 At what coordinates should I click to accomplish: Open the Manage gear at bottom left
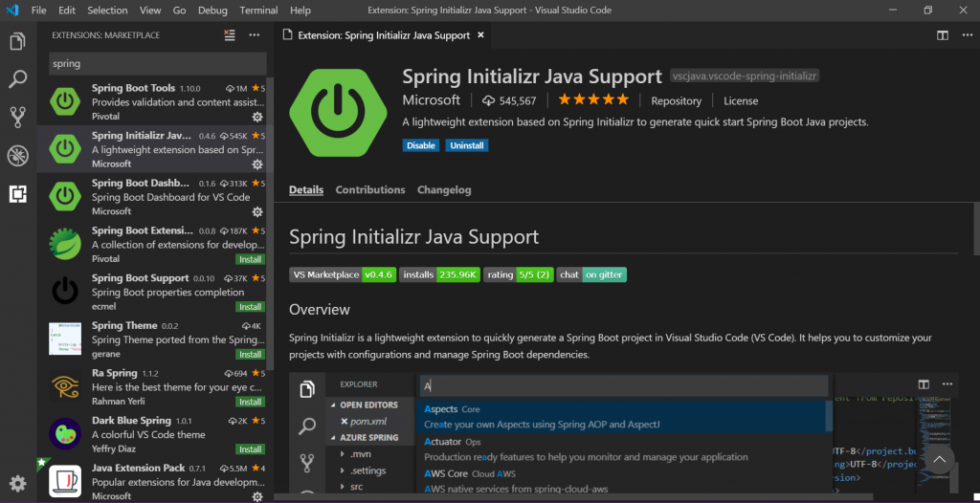(x=17, y=483)
